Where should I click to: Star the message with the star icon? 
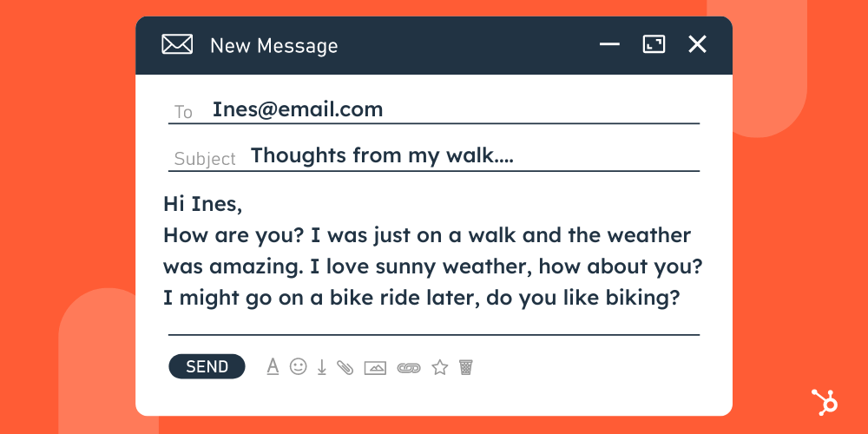pos(440,367)
